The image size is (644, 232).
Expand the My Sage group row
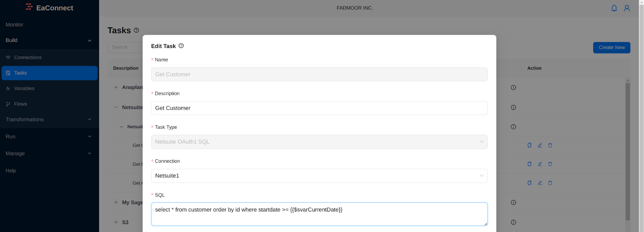pyautogui.click(x=116, y=202)
